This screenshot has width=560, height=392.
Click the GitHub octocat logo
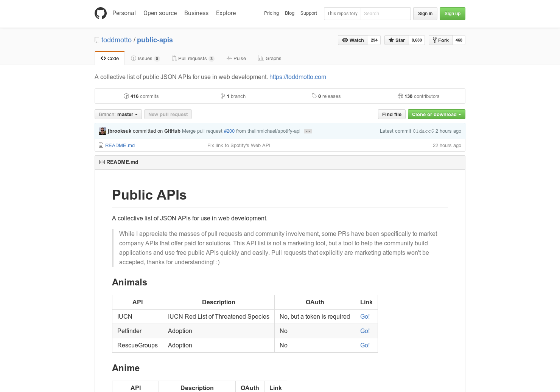(x=100, y=13)
